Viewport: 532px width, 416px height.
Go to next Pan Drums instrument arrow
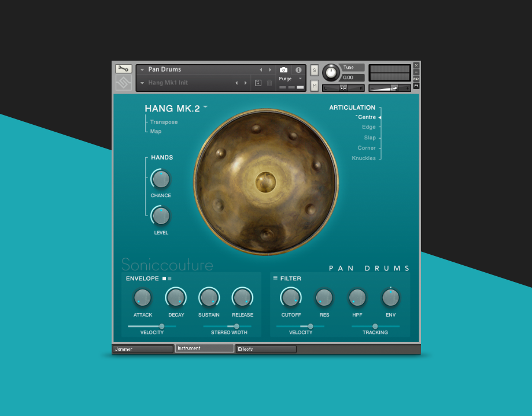(x=269, y=70)
